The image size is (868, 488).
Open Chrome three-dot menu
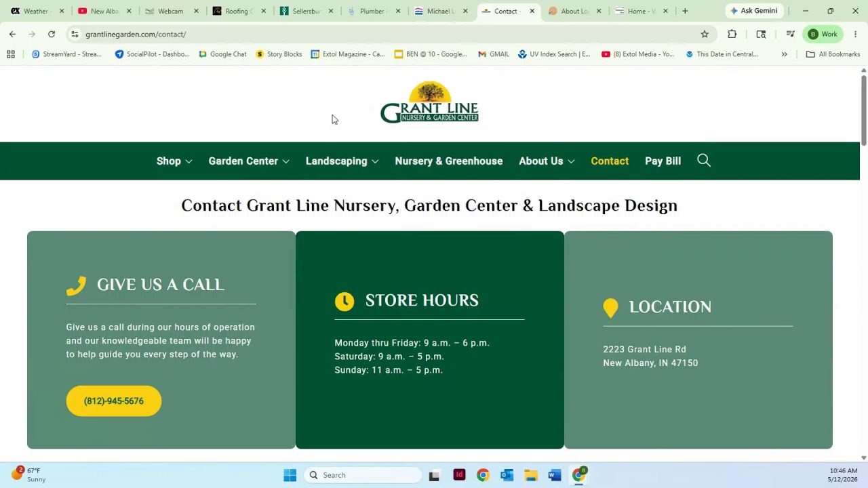click(856, 34)
